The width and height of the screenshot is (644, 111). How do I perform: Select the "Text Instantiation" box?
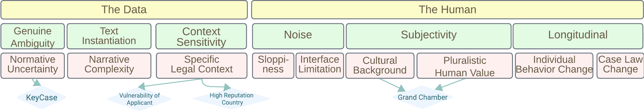(109, 36)
